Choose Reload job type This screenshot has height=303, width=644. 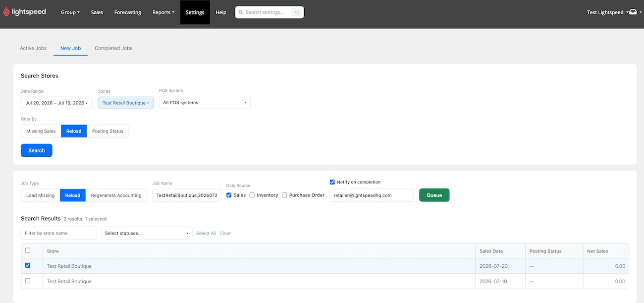point(73,195)
